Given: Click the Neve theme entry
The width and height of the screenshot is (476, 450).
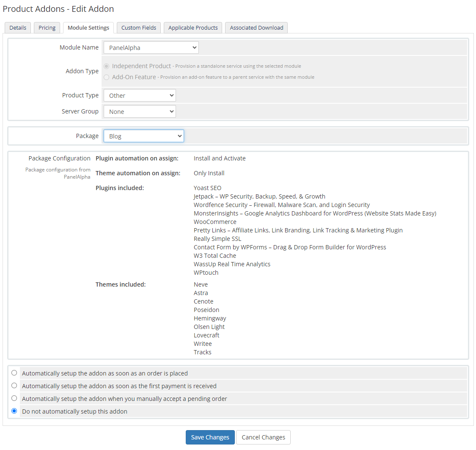Looking at the screenshot, I should click(201, 284).
